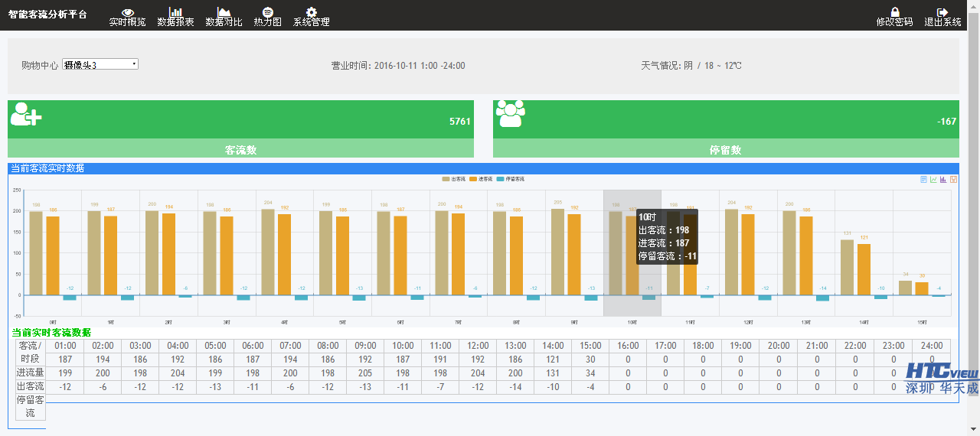Toggle 停留客流 series in chart legend
Viewport: 980px width, 436px height.
[510, 179]
